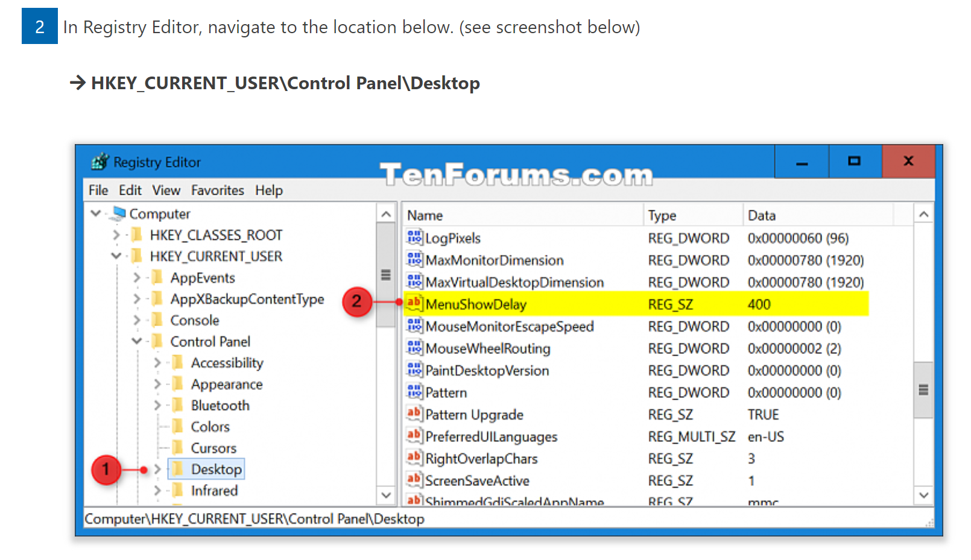This screenshot has width=971, height=560.
Task: Click HKEY_CURRENT_USER folder icon
Action: (x=137, y=256)
